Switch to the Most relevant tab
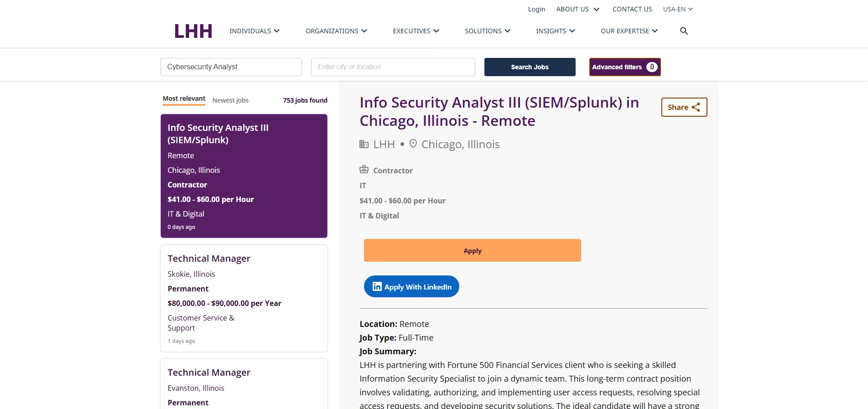 coord(184,99)
